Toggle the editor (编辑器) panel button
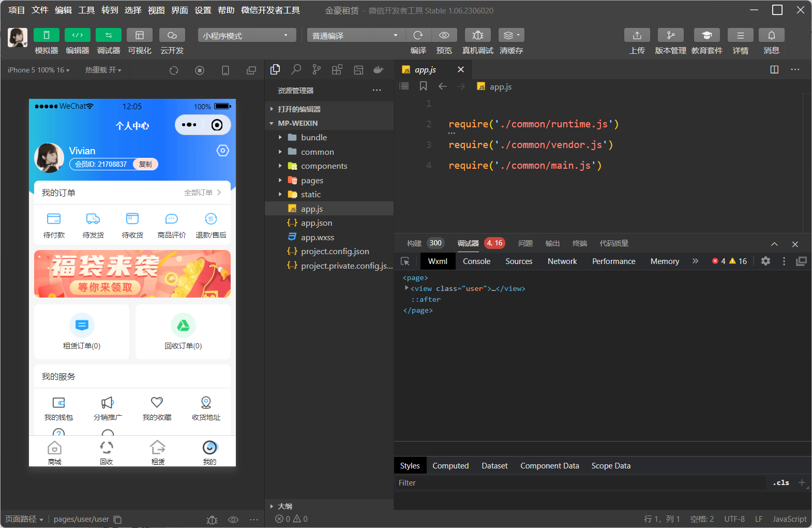812x528 pixels. (x=78, y=35)
